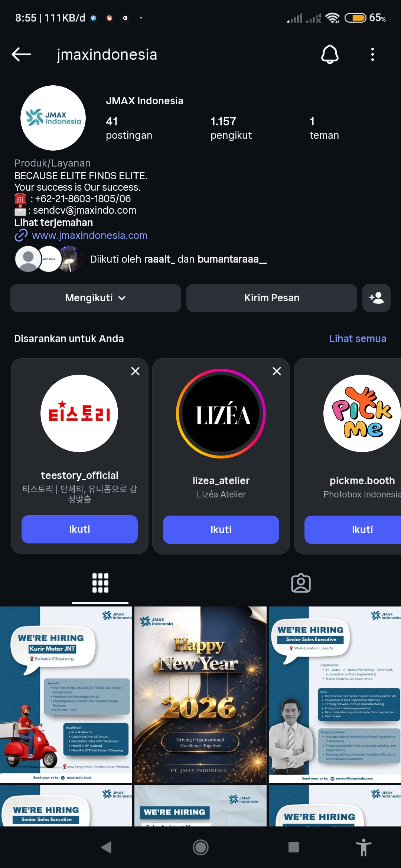Viewport: 401px width, 868px height.
Task: Tap the accessibility shortcut icon
Action: point(363,847)
